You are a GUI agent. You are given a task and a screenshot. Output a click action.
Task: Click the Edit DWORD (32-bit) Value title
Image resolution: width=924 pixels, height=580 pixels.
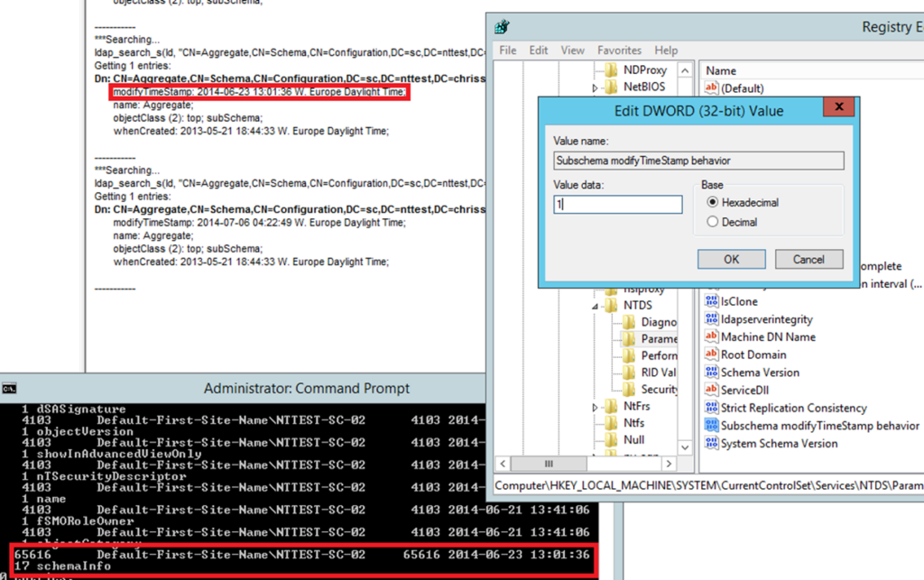[x=699, y=111]
